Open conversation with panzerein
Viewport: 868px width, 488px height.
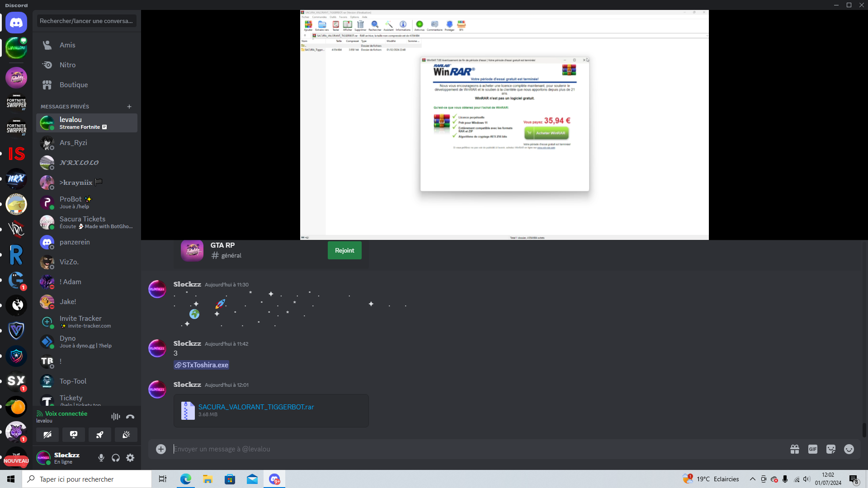pos(87,242)
